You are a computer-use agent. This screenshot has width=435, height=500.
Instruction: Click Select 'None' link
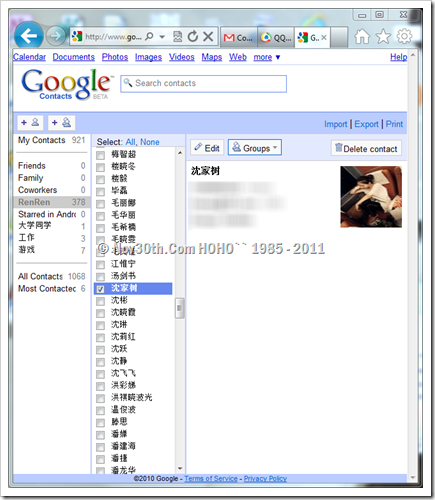click(150, 142)
